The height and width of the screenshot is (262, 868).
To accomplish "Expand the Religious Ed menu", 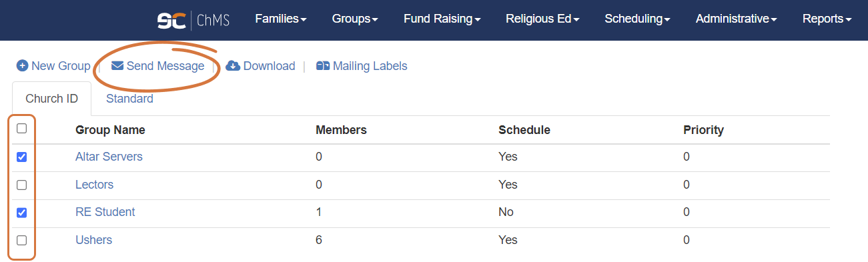I will (x=542, y=19).
